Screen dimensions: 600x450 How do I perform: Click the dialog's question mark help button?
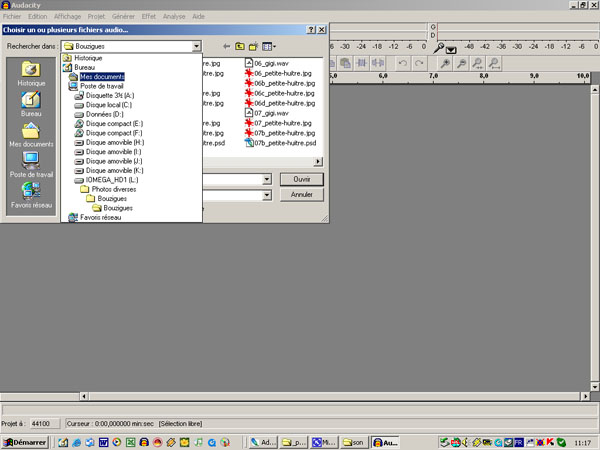311,29
